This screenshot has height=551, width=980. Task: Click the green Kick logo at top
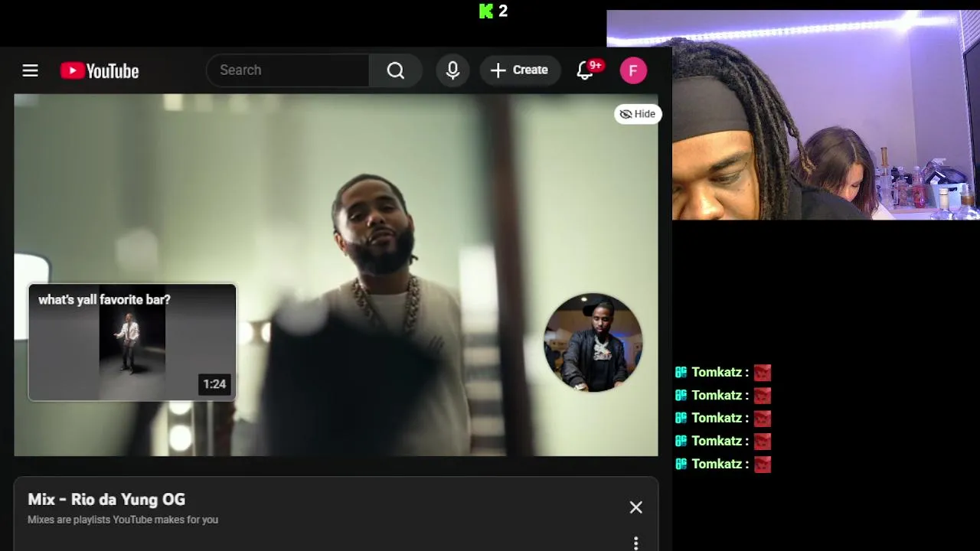click(486, 11)
